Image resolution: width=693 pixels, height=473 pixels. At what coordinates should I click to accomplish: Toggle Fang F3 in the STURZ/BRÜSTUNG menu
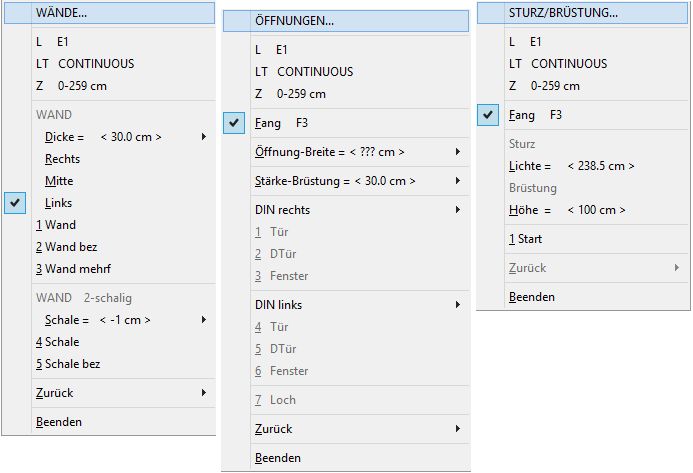coord(488,115)
